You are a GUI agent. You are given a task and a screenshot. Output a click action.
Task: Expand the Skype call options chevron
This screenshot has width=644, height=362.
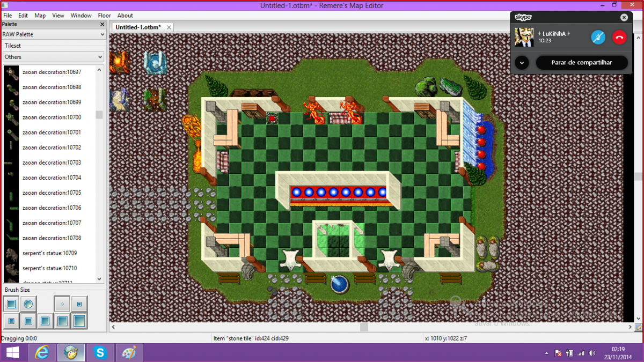pyautogui.click(x=522, y=63)
